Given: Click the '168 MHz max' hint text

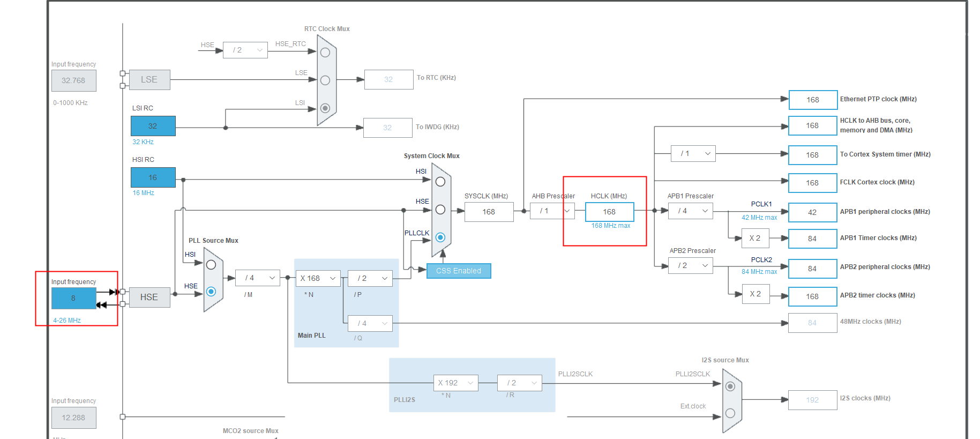Looking at the screenshot, I should [x=611, y=226].
